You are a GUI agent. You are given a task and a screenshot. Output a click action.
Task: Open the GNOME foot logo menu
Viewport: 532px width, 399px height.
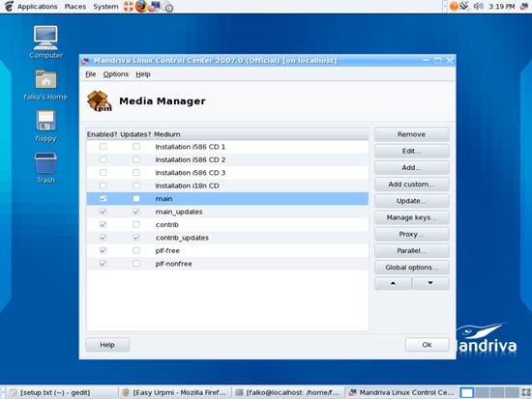[x=9, y=6]
